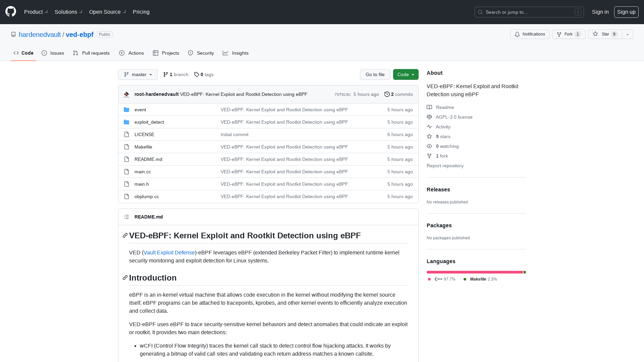The width and height of the screenshot is (644, 362).
Task: Click the branch icon beside 1 branch
Action: (x=166, y=74)
